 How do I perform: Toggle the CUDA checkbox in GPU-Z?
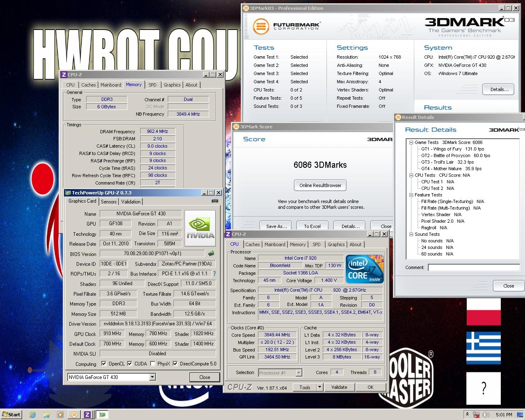pos(130,363)
